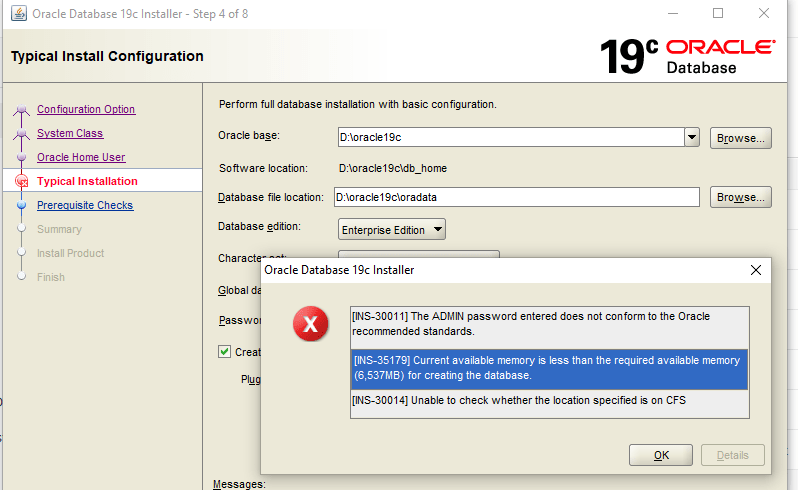Select the INS-30011 ADMIN password message
Screen dimensions: 798x490
[x=548, y=323]
